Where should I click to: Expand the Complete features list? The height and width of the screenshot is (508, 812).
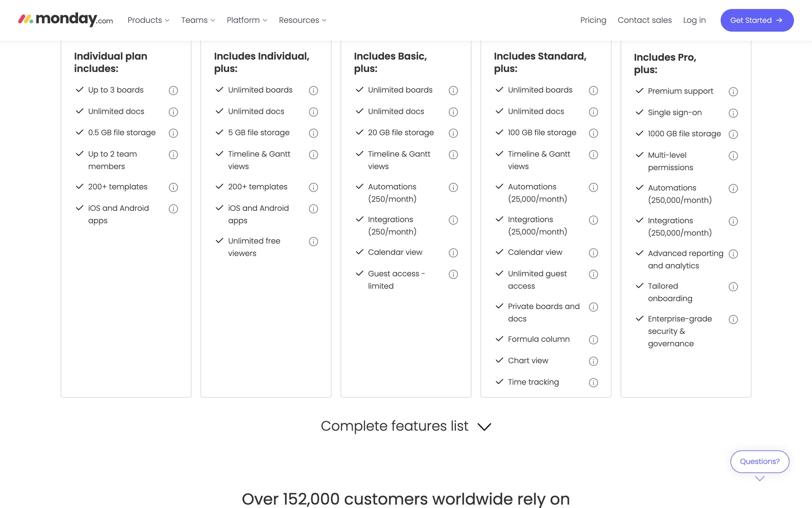click(406, 426)
